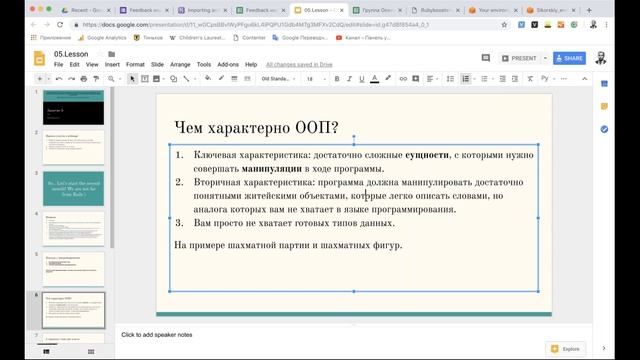Increase the paragraph indent

pos(515,79)
